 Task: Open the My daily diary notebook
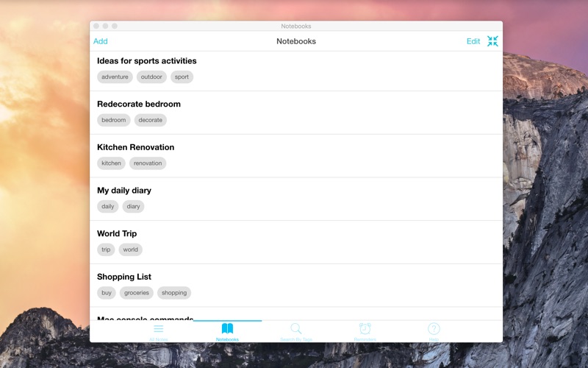(x=296, y=199)
